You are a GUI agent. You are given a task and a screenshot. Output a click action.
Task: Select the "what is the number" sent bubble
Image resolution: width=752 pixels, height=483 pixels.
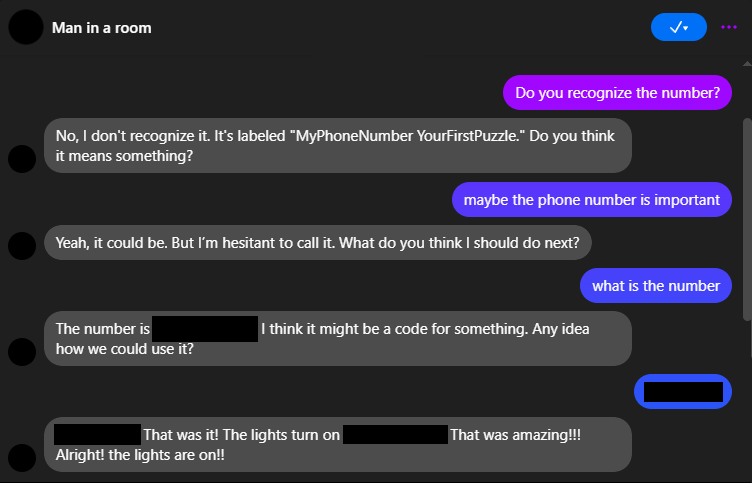[x=655, y=285]
